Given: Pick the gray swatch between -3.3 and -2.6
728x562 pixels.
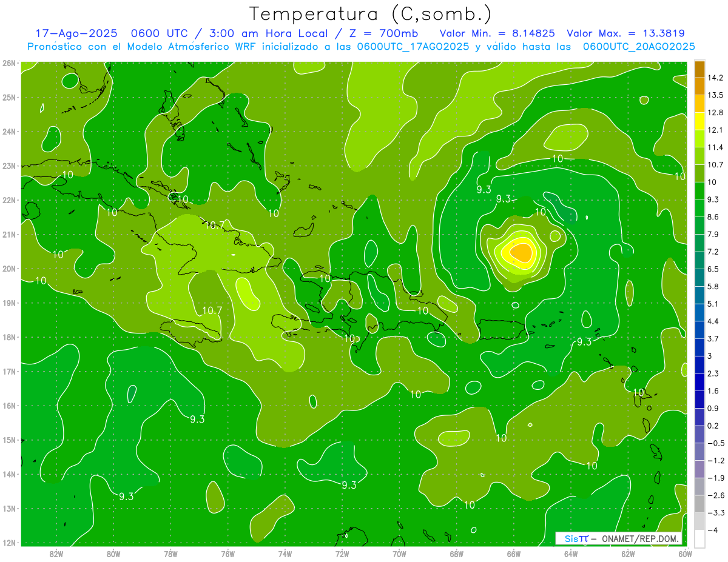Looking at the screenshot, I should point(699,503).
